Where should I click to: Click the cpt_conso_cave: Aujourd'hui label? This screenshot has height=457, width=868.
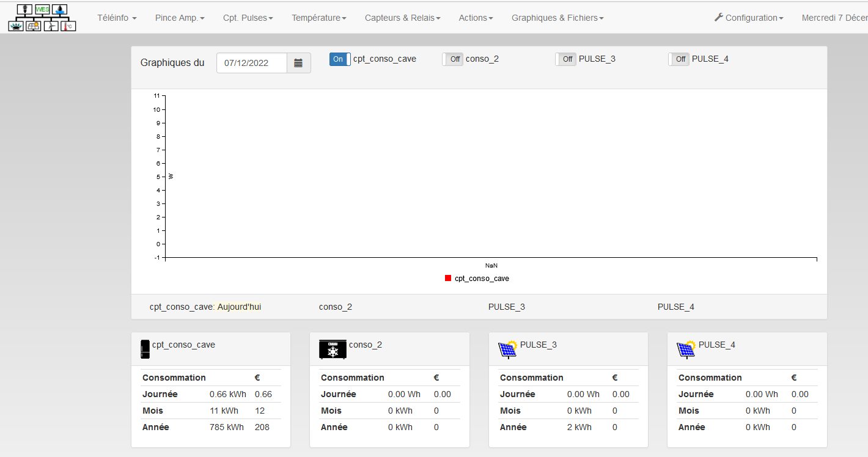[x=205, y=307]
